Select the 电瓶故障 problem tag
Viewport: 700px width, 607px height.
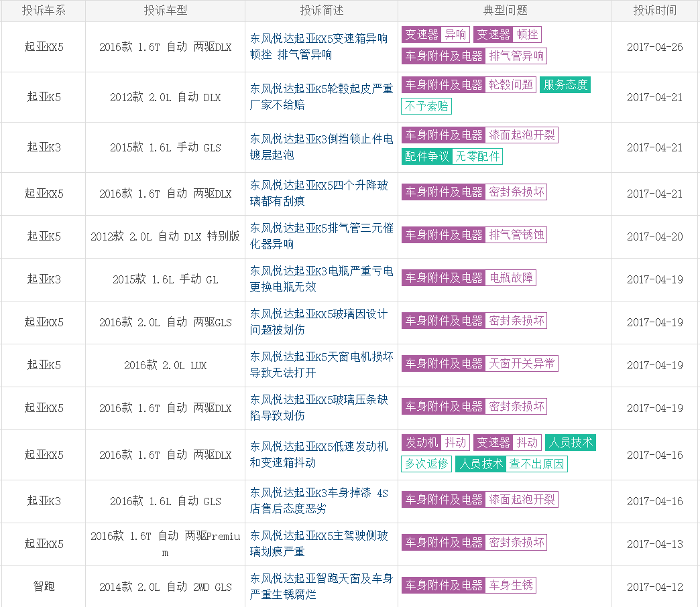coord(511,277)
